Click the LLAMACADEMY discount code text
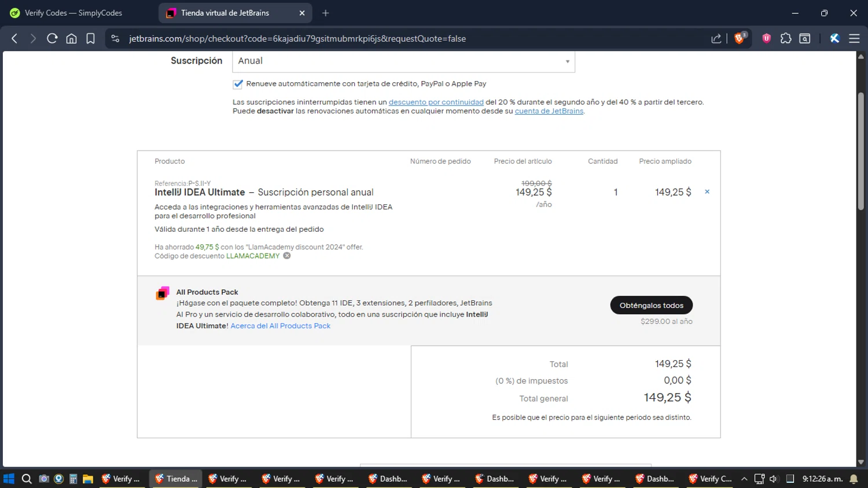This screenshot has width=868, height=488. pos(253,256)
